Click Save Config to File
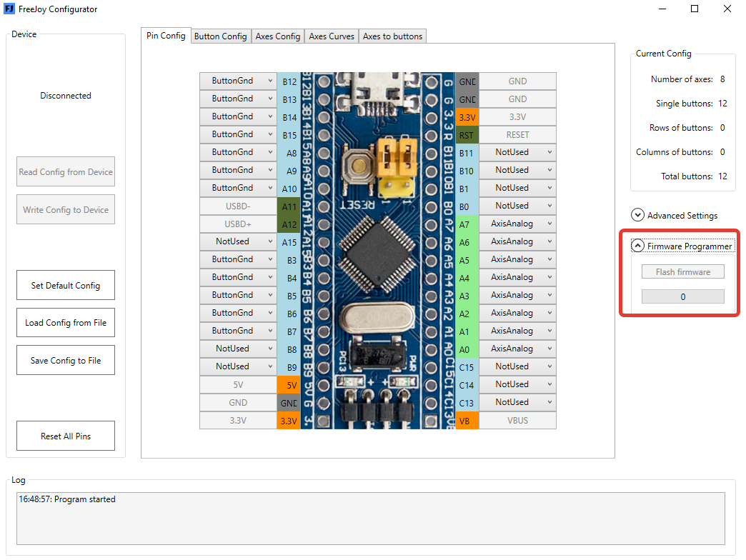The width and height of the screenshot is (746, 560). tap(66, 360)
